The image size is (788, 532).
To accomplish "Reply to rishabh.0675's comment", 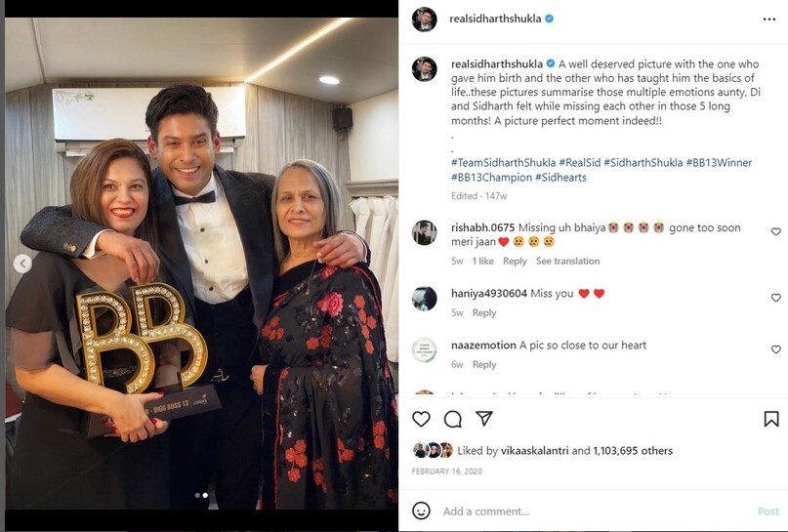I will [x=515, y=262].
